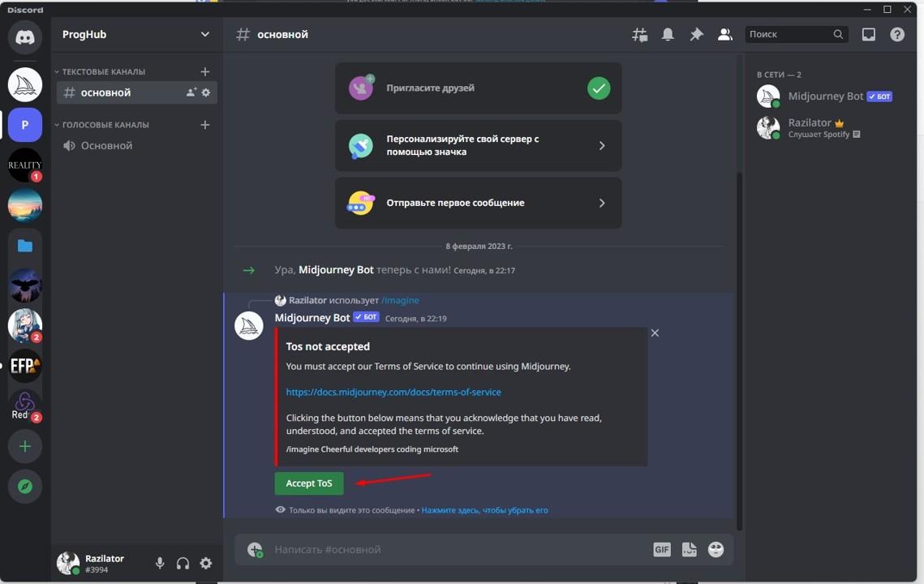924x584 pixels.
Task: Create invite for основной channel
Action: pos(191,92)
